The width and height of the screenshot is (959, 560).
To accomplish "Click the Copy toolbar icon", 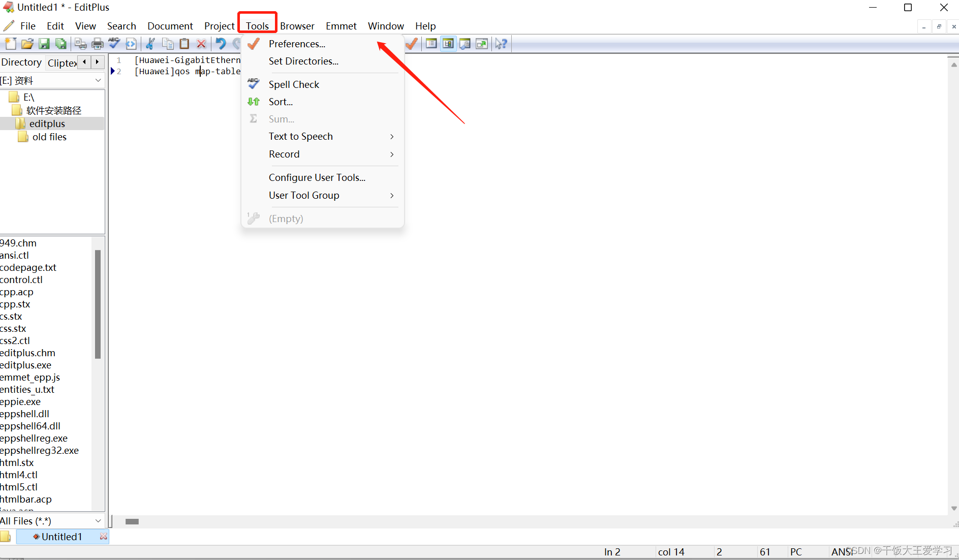I will click(x=168, y=44).
